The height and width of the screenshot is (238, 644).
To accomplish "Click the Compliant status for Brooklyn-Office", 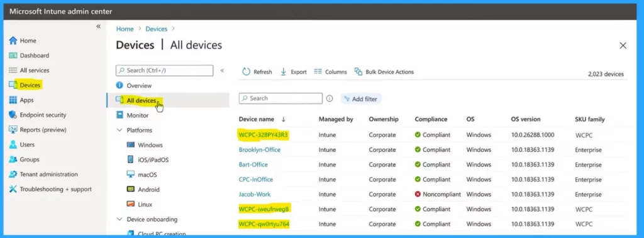I will pos(433,150).
